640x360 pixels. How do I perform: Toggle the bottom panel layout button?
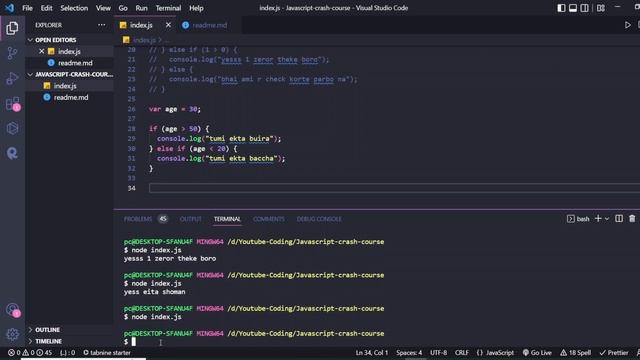[573, 8]
